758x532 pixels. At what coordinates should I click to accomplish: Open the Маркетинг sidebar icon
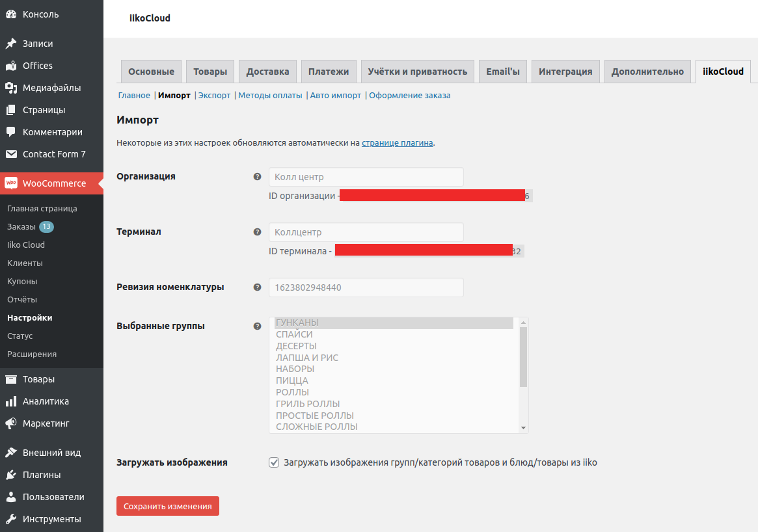10,423
